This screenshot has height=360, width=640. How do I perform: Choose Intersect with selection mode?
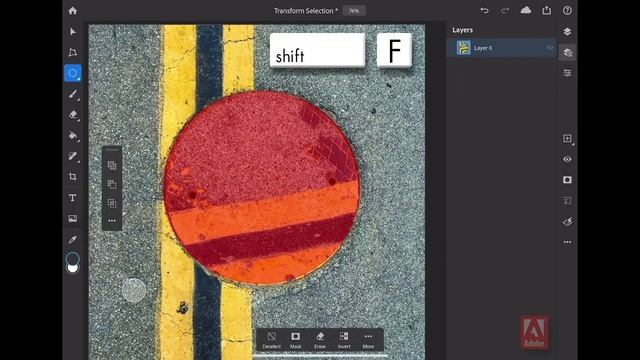point(112,203)
